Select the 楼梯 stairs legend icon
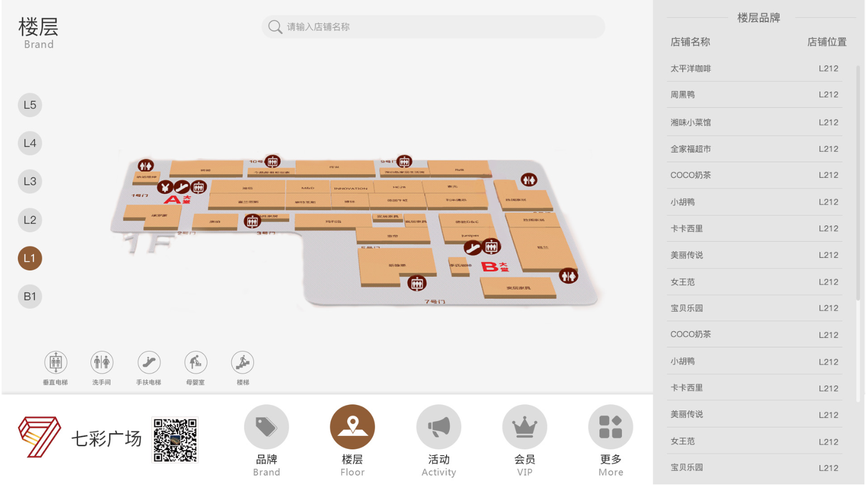This screenshot has width=868, height=486. pyautogui.click(x=243, y=363)
